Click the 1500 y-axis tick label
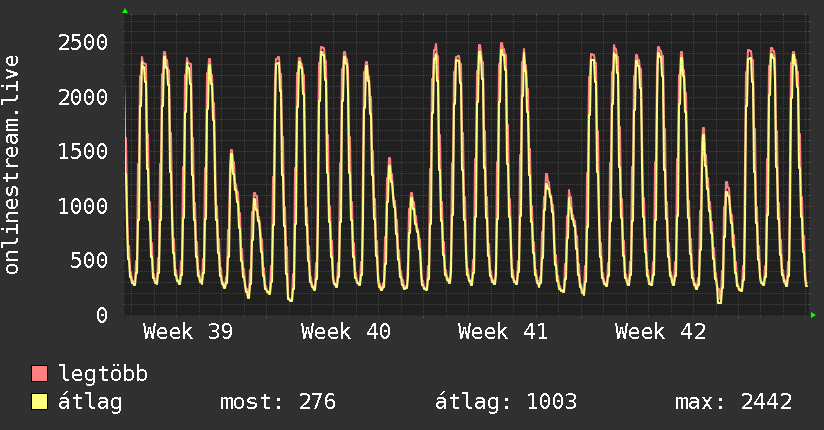824x430 pixels. 83,151
